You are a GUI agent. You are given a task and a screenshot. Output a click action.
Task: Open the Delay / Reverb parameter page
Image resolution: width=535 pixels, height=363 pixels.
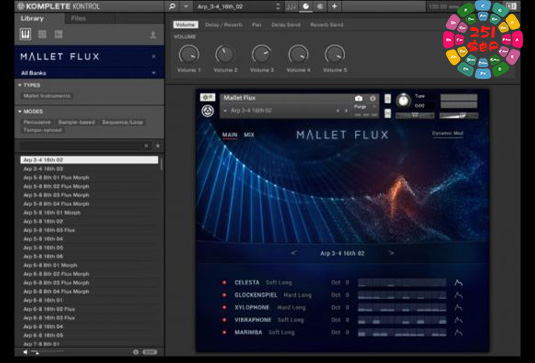coord(223,25)
